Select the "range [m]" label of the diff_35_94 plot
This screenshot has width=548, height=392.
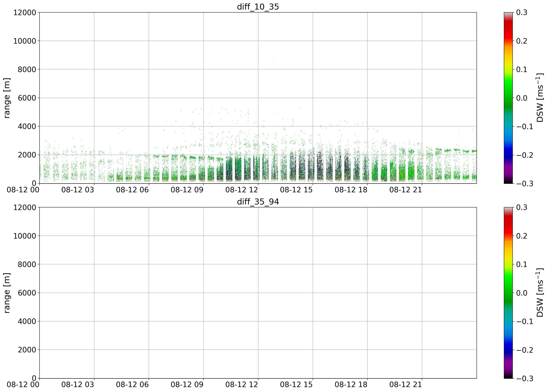[x=7, y=293]
